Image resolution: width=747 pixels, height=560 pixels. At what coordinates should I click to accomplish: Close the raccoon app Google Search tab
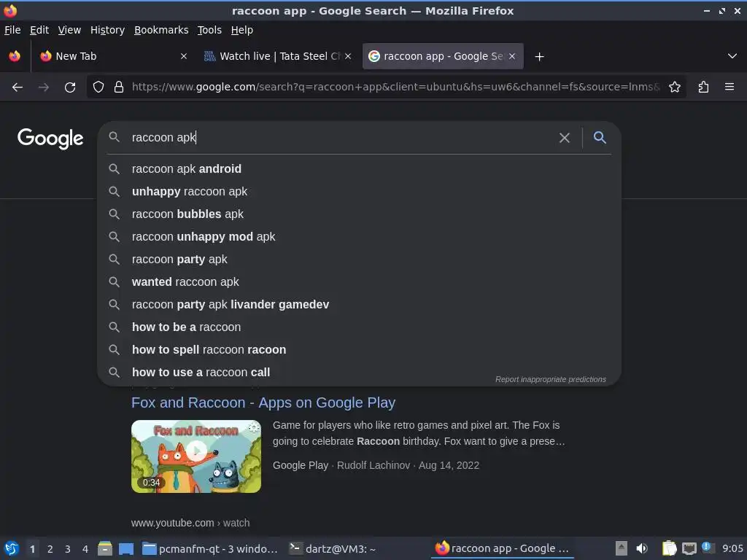[x=512, y=56]
